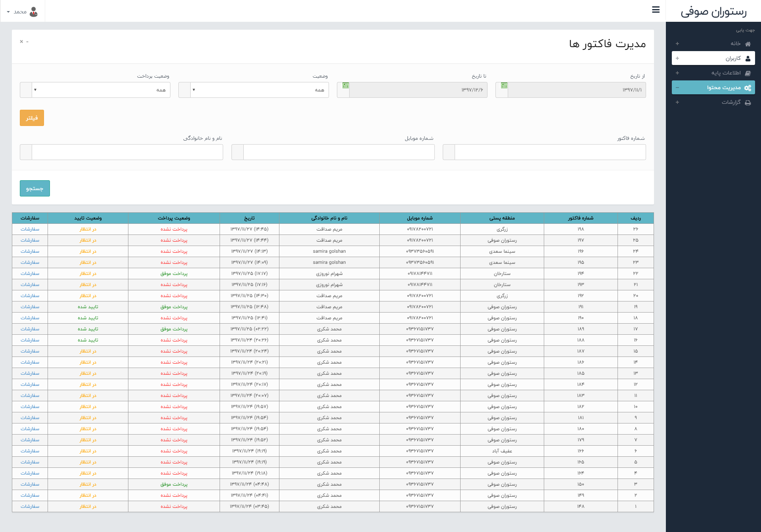761x532 pixels.
Task: Select تایید شده in invoice ۱۹۱ row
Action: click(x=88, y=307)
